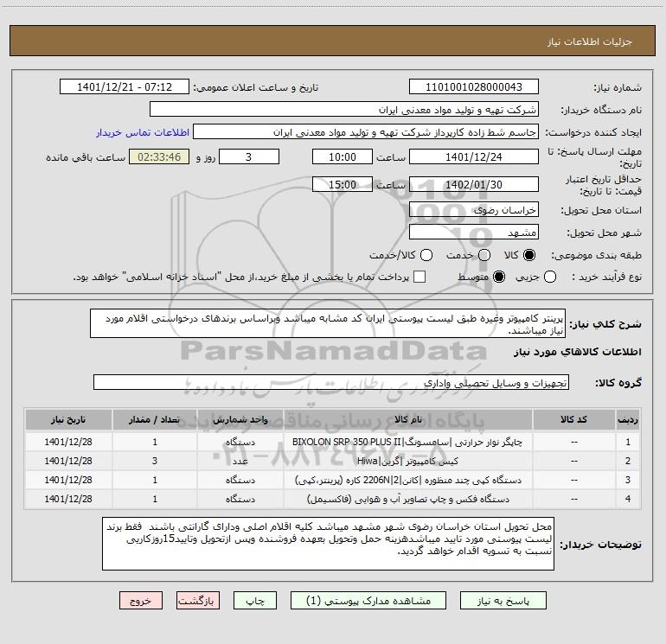Click buyer organization name field
The image size is (666, 644).
click(344, 109)
